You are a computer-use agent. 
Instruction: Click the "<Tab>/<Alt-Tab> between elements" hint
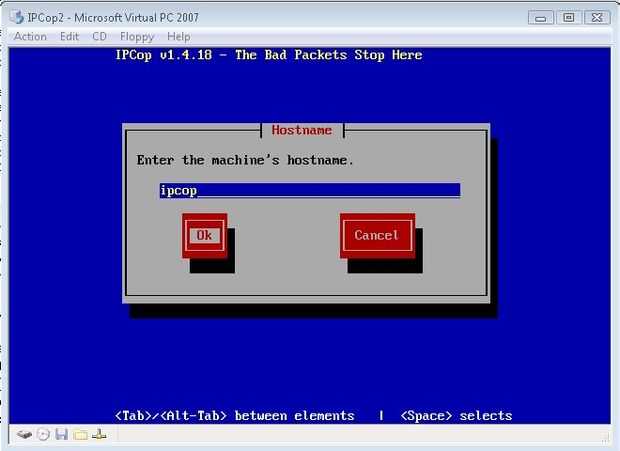234,416
